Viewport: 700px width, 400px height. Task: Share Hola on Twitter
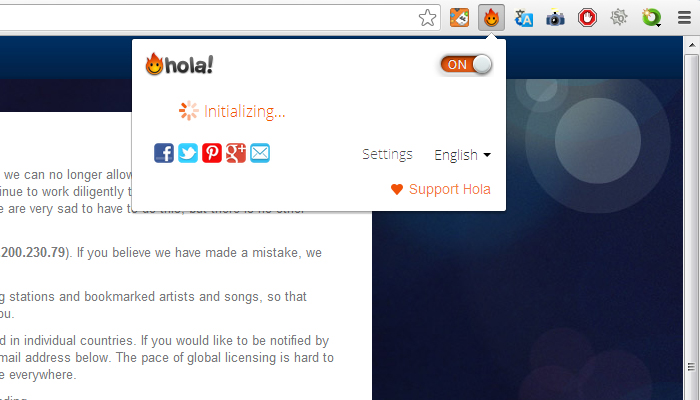pos(188,153)
